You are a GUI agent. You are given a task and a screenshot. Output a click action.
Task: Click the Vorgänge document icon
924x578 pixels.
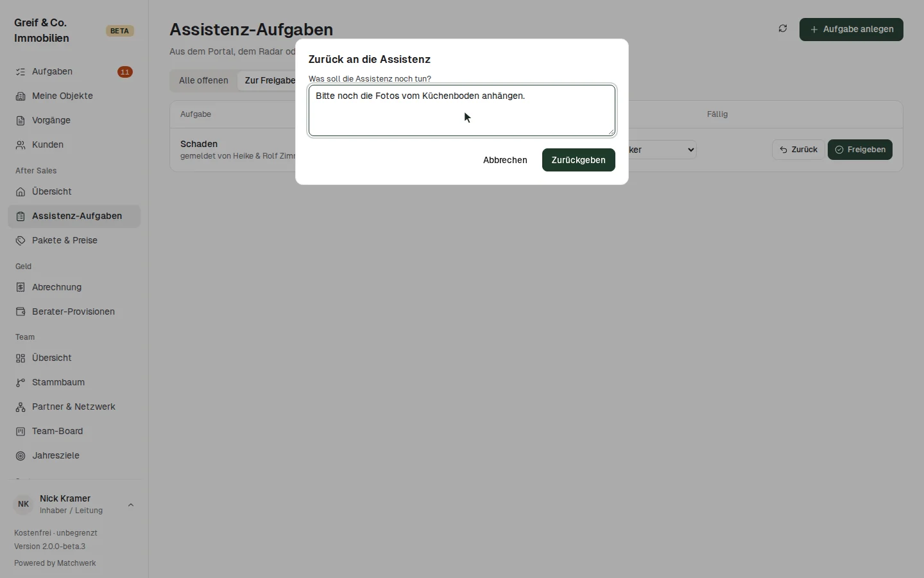(x=21, y=121)
